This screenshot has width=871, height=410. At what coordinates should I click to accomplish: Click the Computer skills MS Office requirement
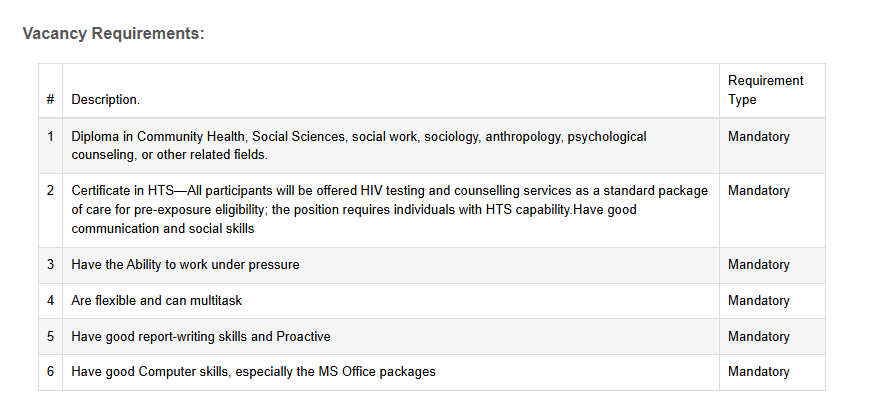253,372
